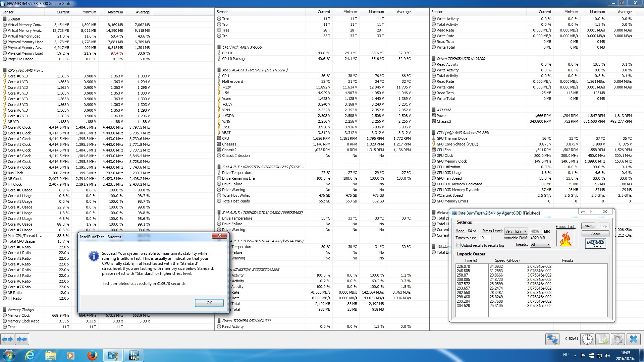Reset the elapsed time clock icon
Viewport: 644px width, 362px height.
coord(587,339)
